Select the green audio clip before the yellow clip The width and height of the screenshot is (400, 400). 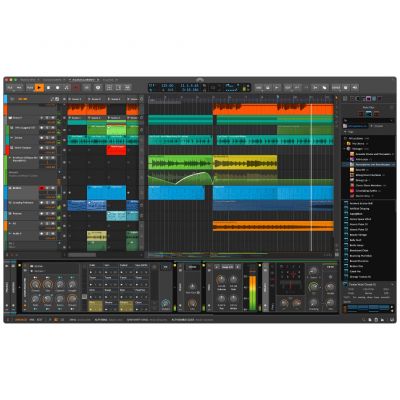pyautogui.click(x=180, y=162)
